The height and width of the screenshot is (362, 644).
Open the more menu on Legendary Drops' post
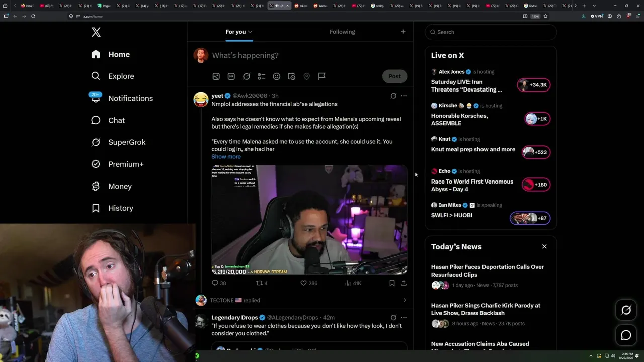coord(404,318)
